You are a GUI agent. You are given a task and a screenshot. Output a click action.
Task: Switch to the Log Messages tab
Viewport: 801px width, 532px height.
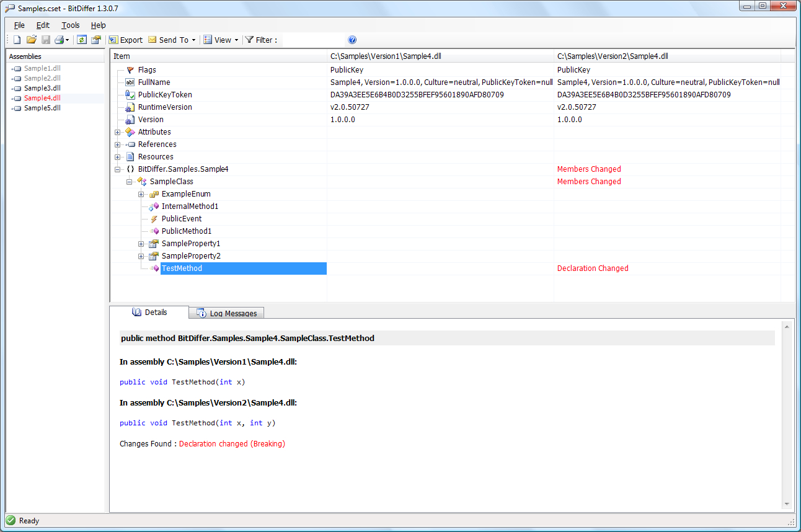[227, 313]
